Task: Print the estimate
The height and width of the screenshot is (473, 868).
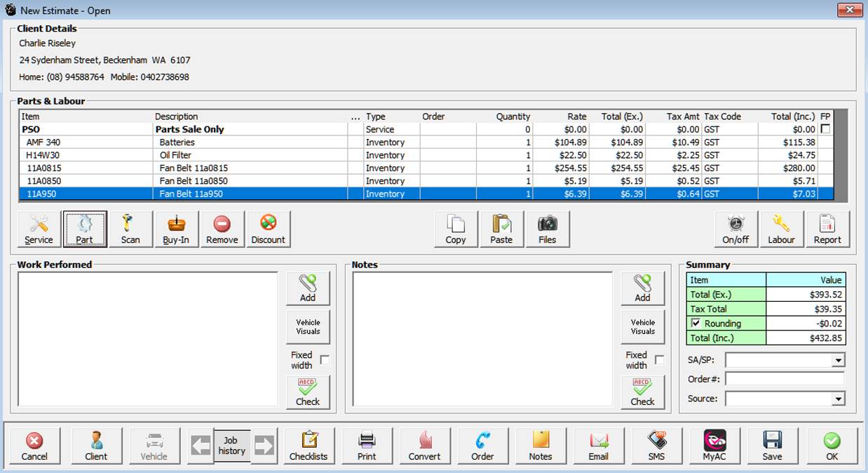Action: tap(367, 446)
